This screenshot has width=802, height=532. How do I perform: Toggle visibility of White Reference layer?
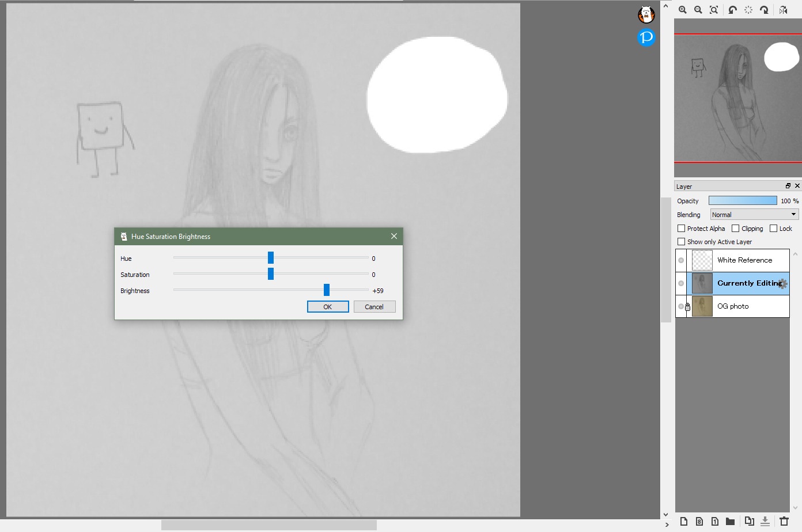tap(681, 260)
